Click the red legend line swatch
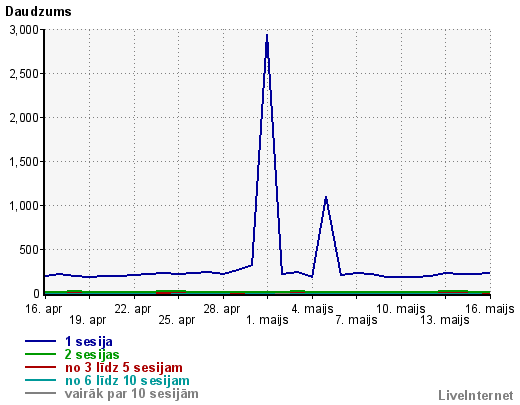The width and height of the screenshot is (520, 405). pos(40,367)
